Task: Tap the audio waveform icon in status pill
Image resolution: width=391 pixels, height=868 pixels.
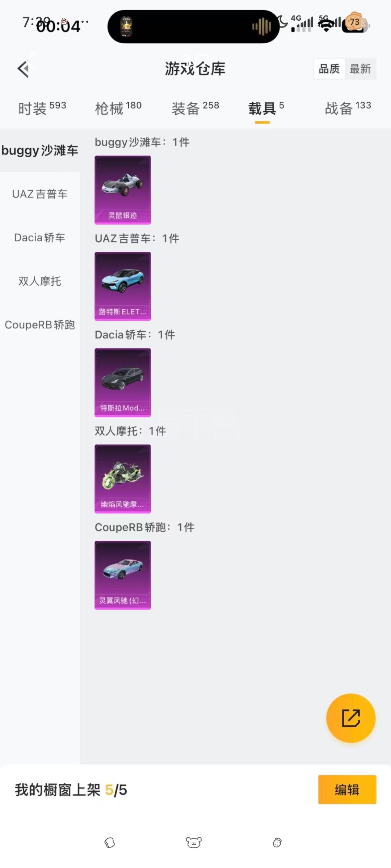Action: 261,26
